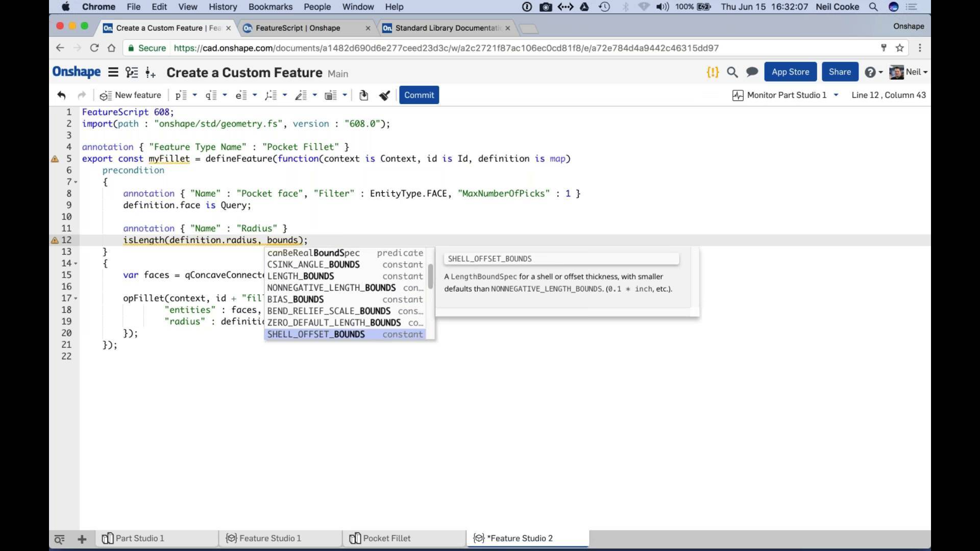Screen dimensions: 980x551
Task: Open the Onshape hamburger menu
Action: tap(113, 72)
